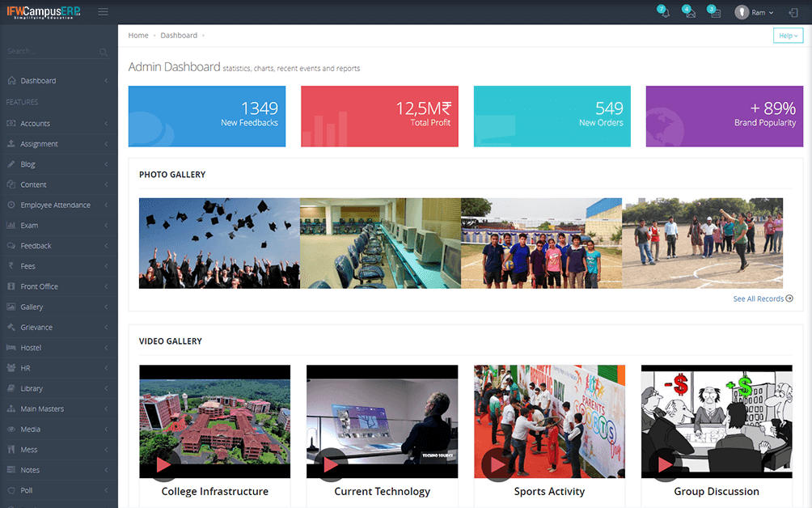
Task: Open the graduation caps gallery photo
Action: 219,243
